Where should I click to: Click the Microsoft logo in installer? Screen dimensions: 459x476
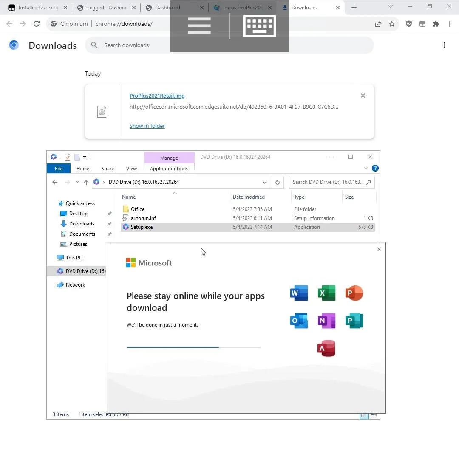coord(149,262)
